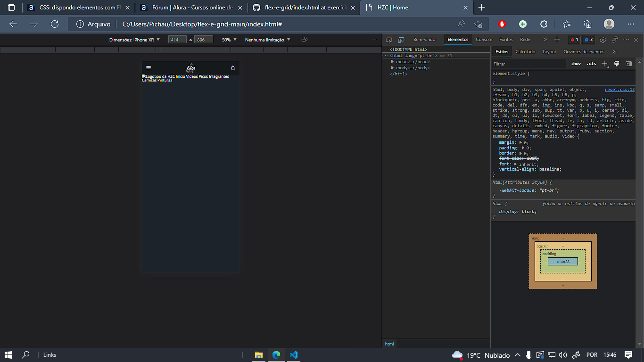Click the paintbrush rendering emulation icon in Styles
The height and width of the screenshot is (362, 644).
[617, 64]
